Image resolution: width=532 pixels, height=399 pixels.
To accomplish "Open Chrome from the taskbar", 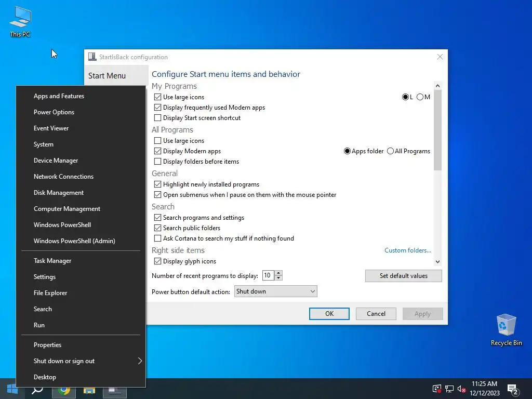I will (x=63, y=390).
